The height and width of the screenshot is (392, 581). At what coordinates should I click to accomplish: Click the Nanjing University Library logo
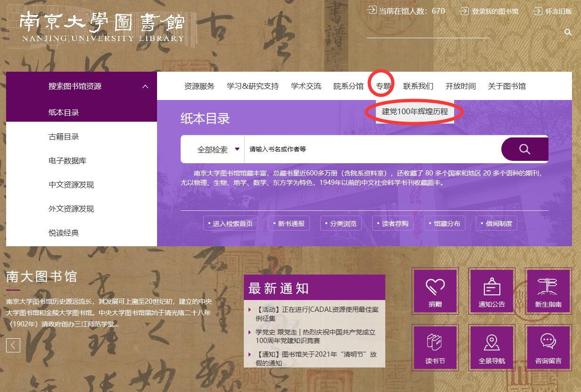[x=102, y=27]
